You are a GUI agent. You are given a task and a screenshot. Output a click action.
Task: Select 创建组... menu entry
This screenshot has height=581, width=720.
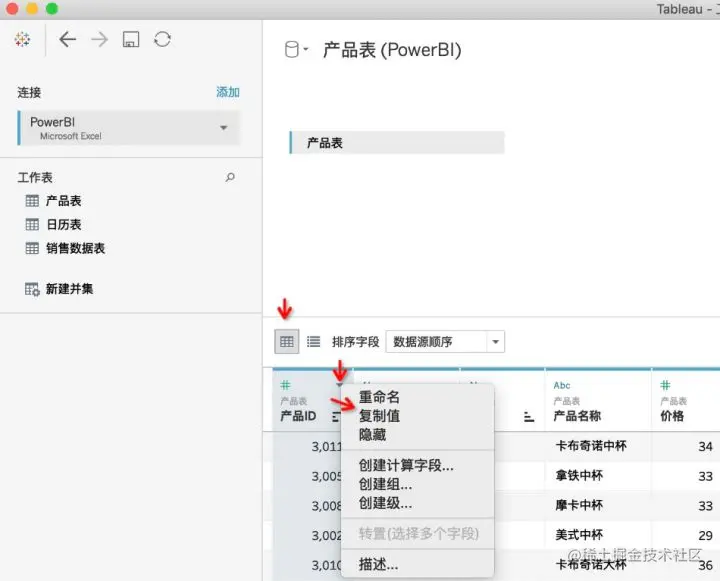tap(385, 484)
